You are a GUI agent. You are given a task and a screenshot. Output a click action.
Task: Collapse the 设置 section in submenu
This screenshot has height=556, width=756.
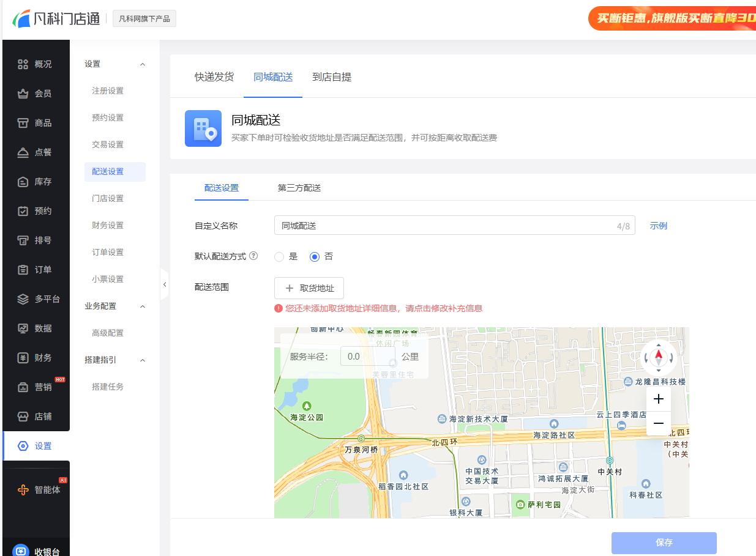coord(143,64)
